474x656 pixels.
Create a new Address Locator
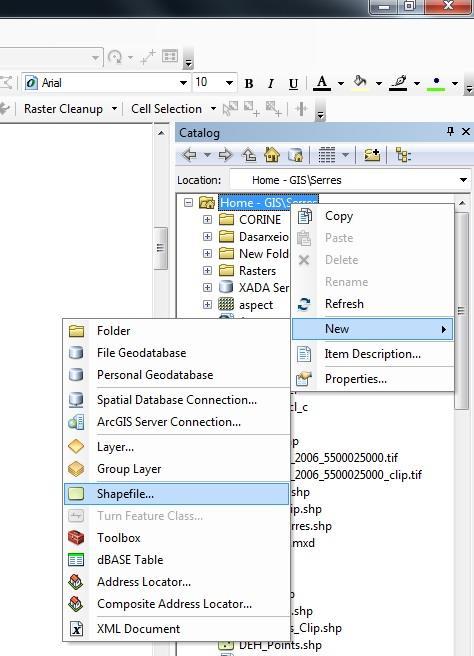pyautogui.click(x=177, y=582)
